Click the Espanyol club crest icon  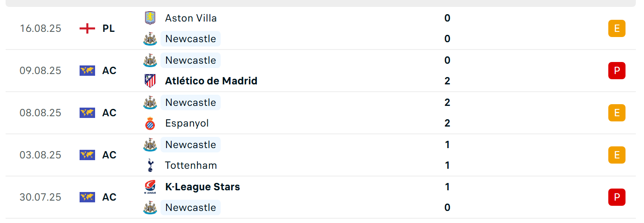point(150,123)
